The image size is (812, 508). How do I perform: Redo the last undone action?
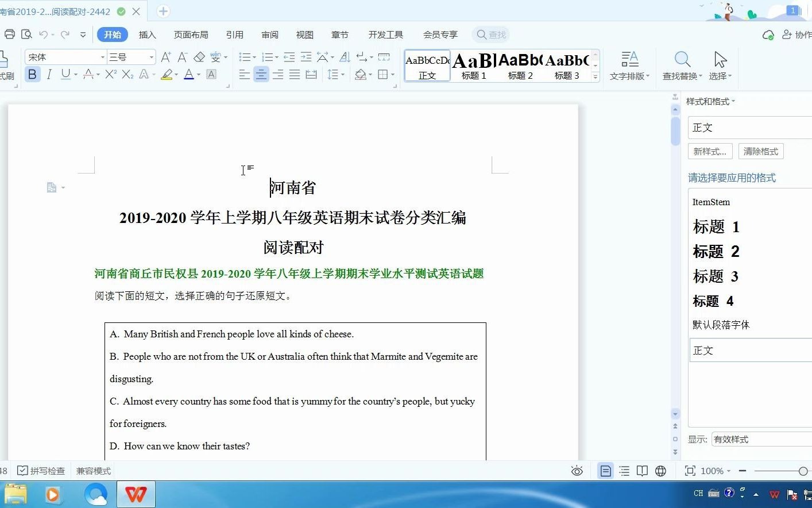(65, 34)
